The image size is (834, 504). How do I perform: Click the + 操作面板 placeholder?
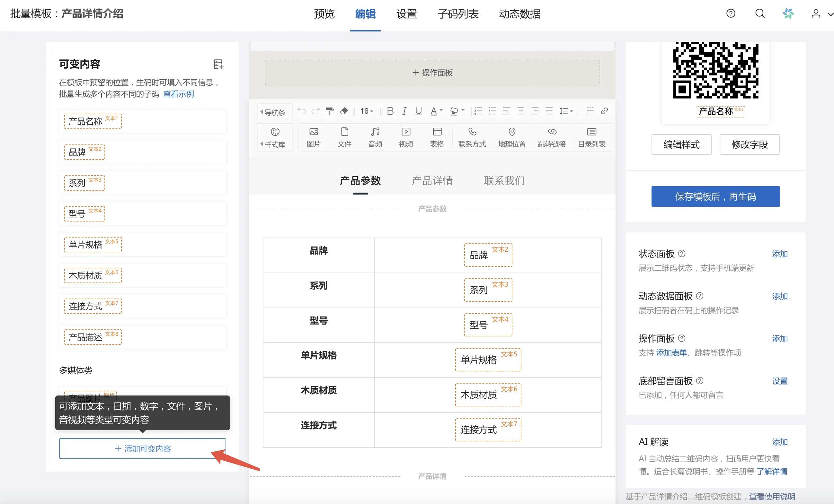click(x=432, y=73)
